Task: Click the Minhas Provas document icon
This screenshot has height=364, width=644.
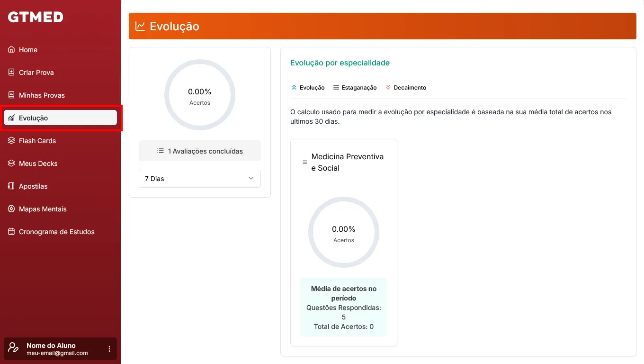Action: click(x=11, y=95)
